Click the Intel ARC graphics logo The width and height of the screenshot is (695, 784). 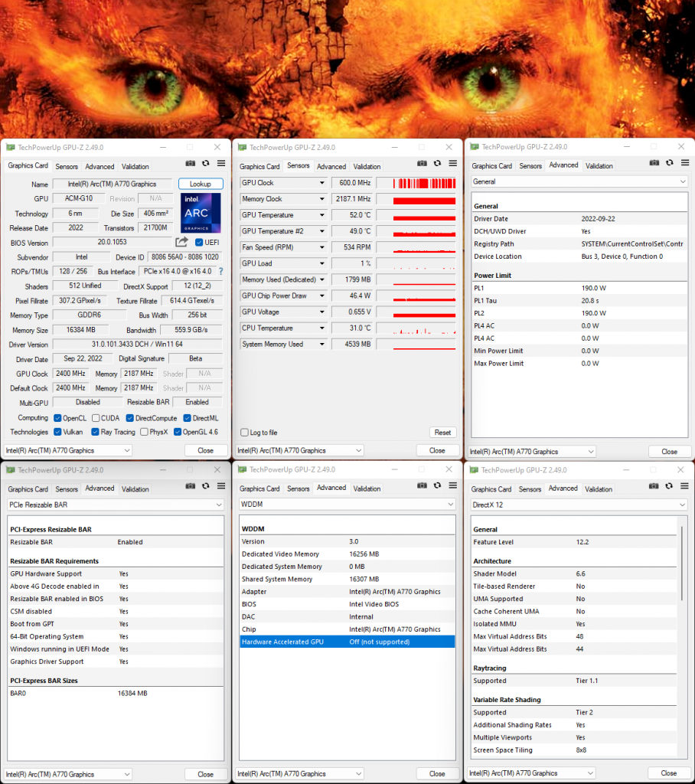click(201, 214)
